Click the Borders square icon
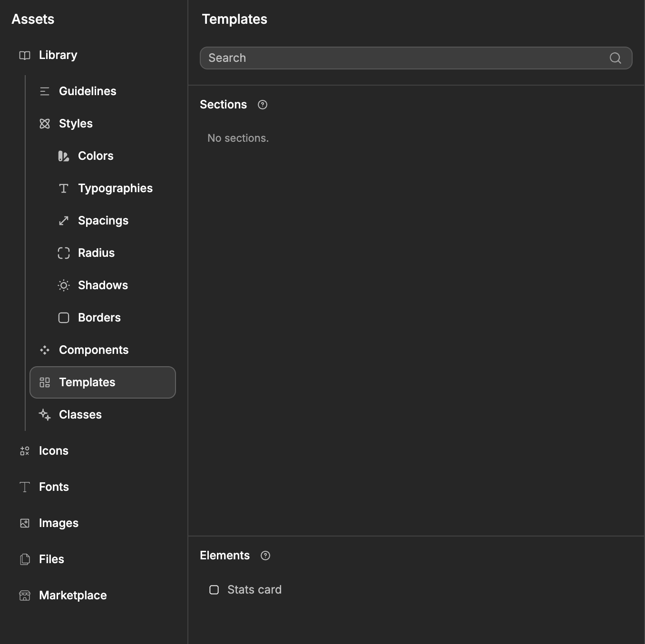 tap(64, 318)
